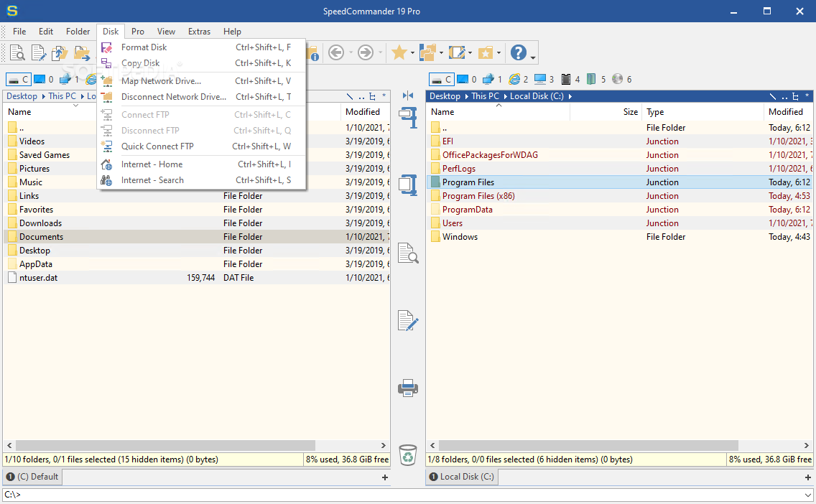Click the Edit file icon in the middle strip

(x=408, y=320)
